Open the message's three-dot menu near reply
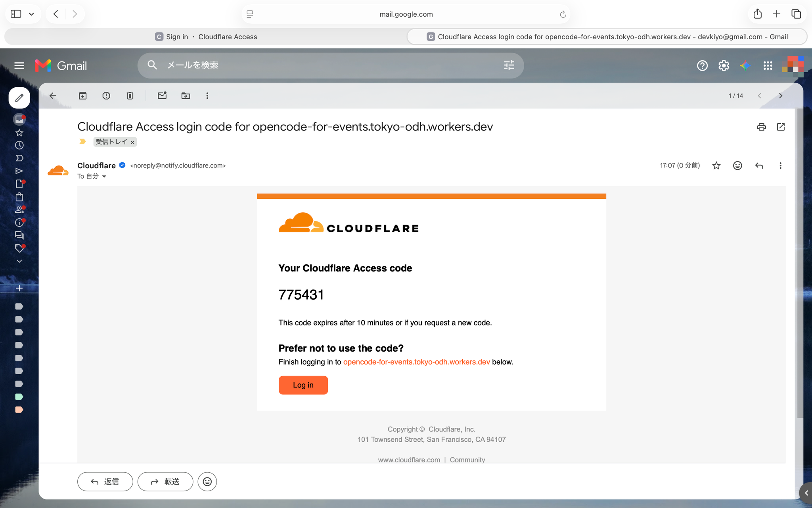 pyautogui.click(x=780, y=165)
